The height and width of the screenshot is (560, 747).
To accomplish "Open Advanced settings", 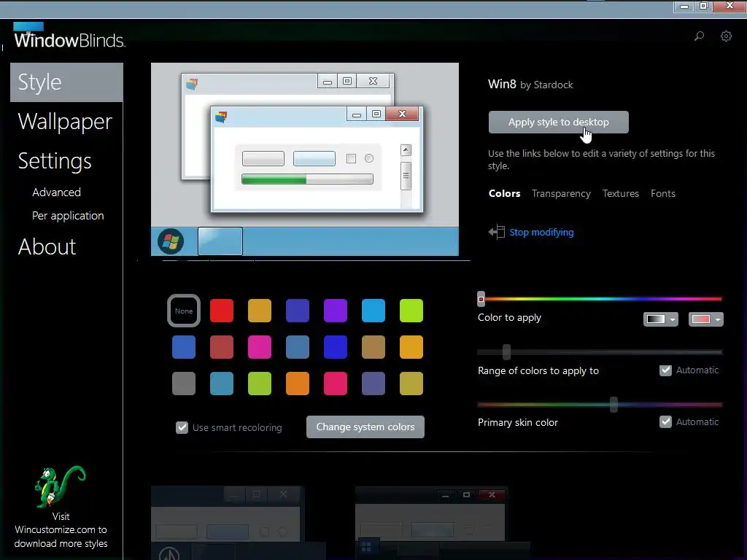I will coord(56,192).
